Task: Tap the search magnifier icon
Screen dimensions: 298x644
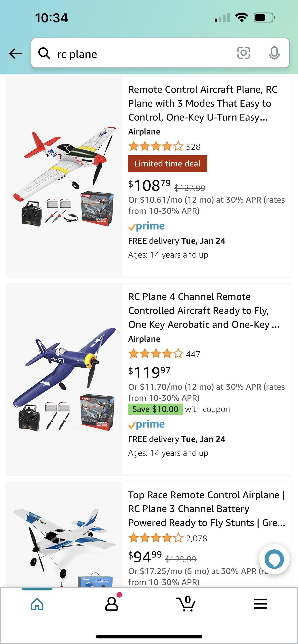Action: point(44,53)
